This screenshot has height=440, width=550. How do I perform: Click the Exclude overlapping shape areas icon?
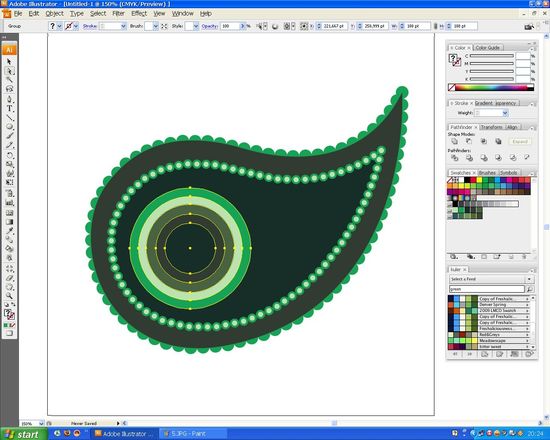(498, 141)
